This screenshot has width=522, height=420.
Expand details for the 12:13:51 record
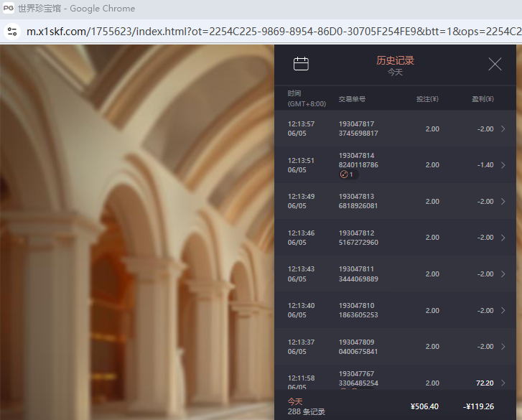pos(503,165)
